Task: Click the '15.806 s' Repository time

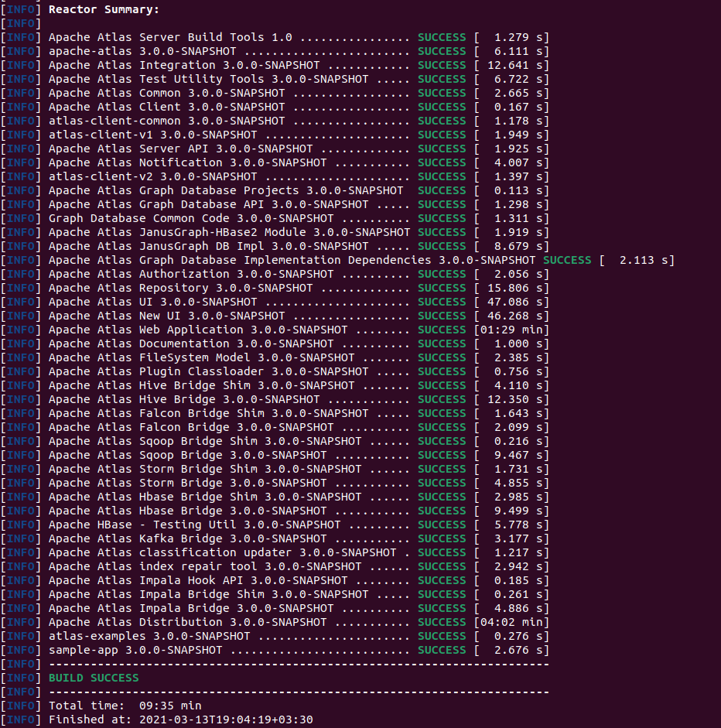Action: click(x=515, y=288)
